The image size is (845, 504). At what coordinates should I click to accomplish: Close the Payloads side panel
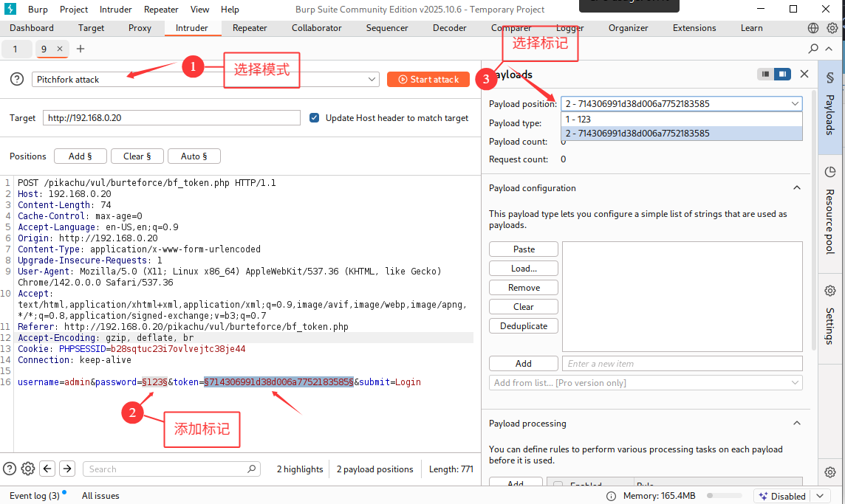click(x=804, y=74)
